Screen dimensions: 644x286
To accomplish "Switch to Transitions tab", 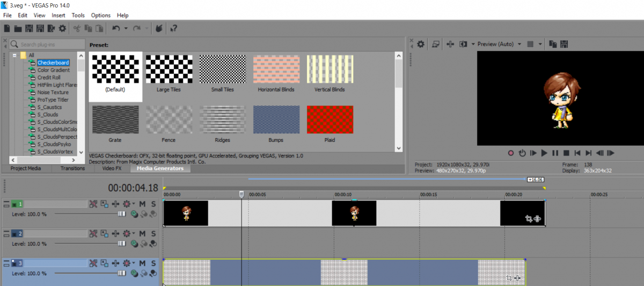I will [x=72, y=168].
